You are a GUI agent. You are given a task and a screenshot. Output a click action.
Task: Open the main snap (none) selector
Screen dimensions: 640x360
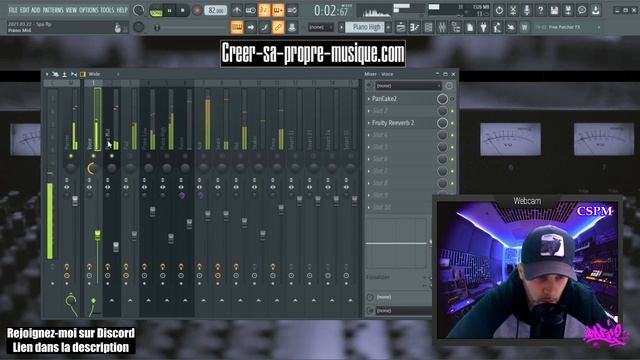click(321, 27)
